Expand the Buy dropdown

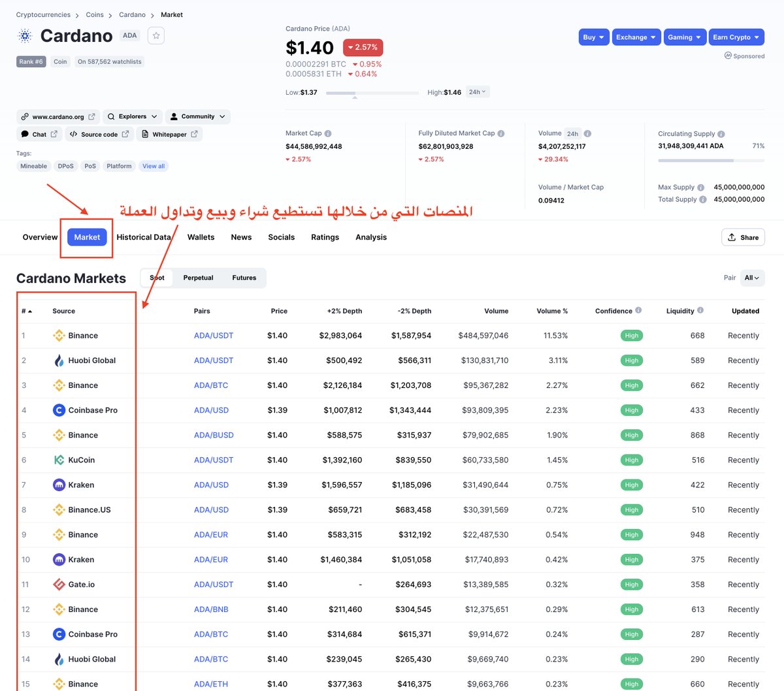tap(594, 37)
